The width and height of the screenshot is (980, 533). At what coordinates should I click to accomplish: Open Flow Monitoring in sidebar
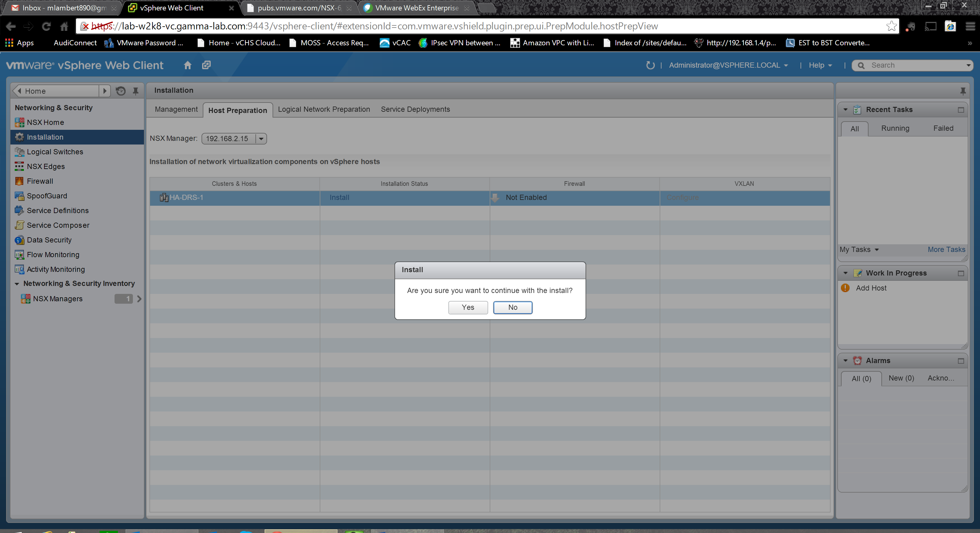click(53, 255)
